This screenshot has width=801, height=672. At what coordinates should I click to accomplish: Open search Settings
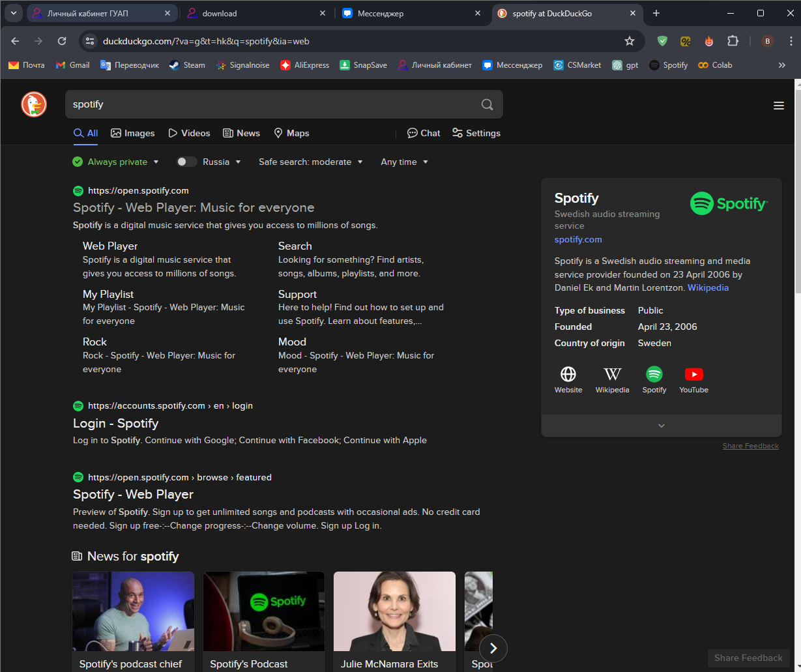pyautogui.click(x=476, y=133)
